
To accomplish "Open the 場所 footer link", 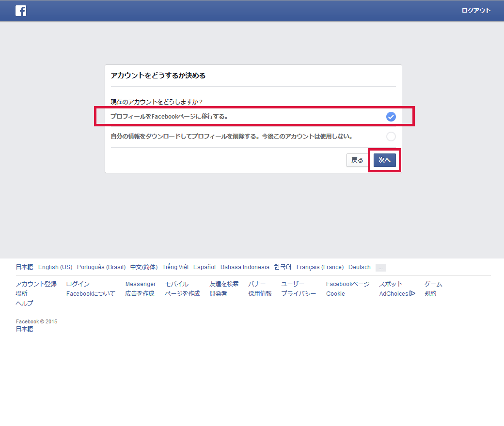I will [21, 294].
